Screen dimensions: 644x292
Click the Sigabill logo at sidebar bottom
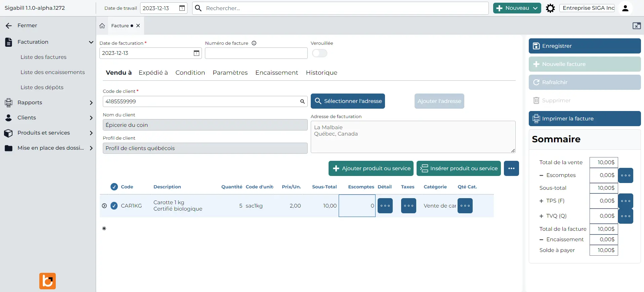(47, 281)
